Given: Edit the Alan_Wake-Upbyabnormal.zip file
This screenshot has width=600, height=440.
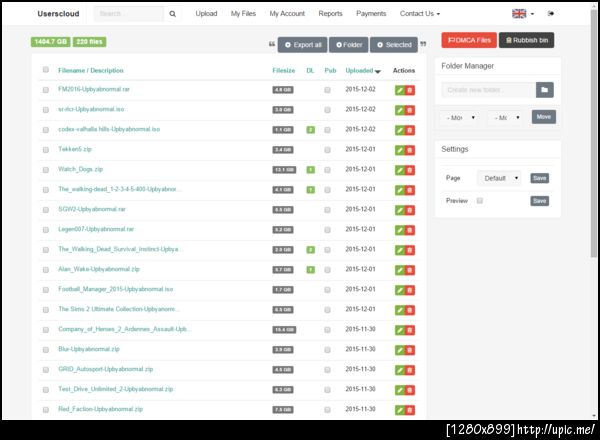Looking at the screenshot, I should pyautogui.click(x=400, y=270).
